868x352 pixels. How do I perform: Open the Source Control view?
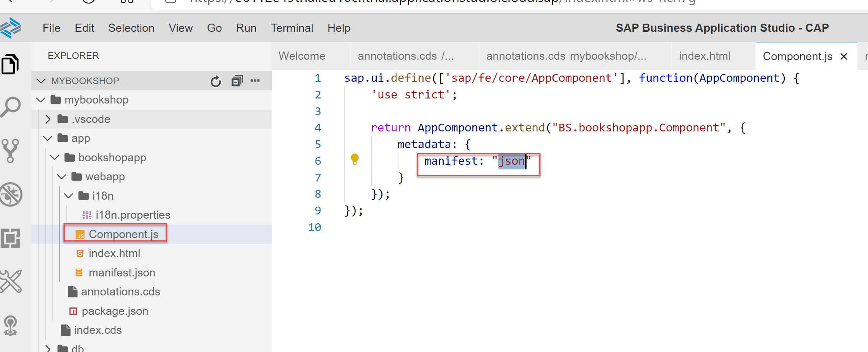(10, 151)
